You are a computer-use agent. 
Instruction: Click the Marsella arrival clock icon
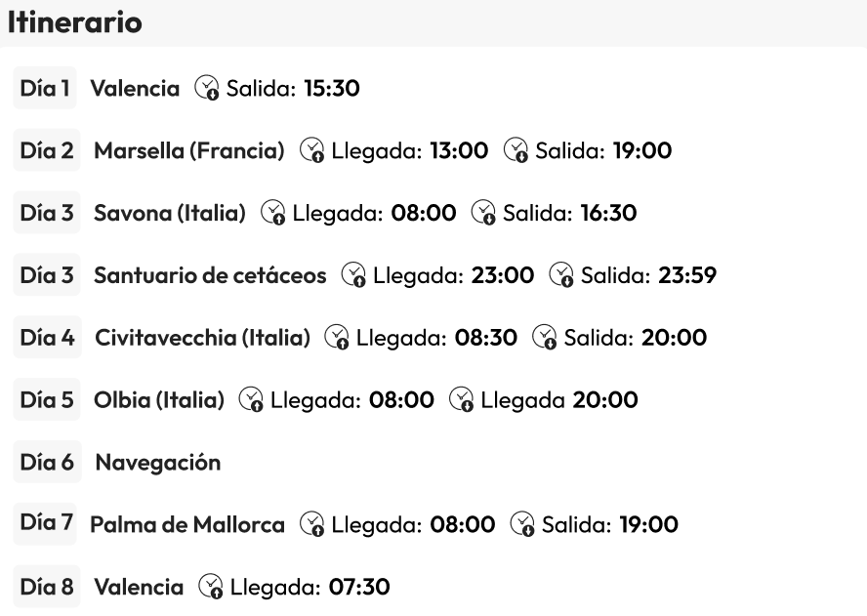[312, 151]
